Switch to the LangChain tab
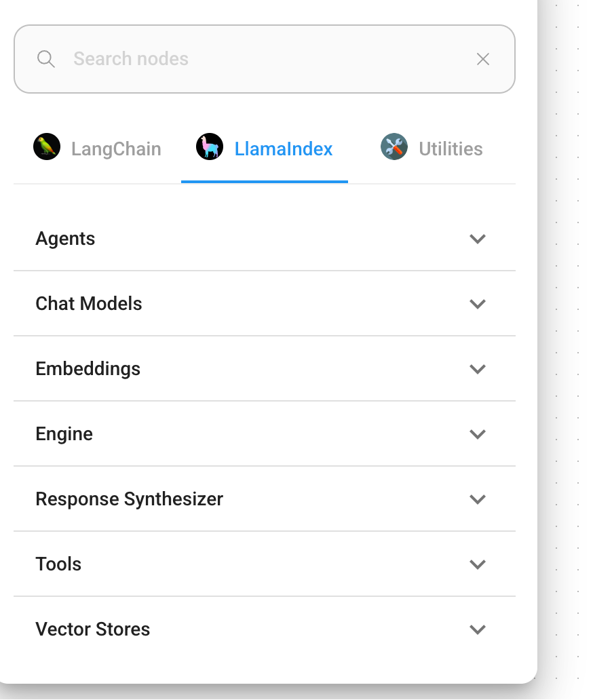The height and width of the screenshot is (700, 593). tap(97, 149)
